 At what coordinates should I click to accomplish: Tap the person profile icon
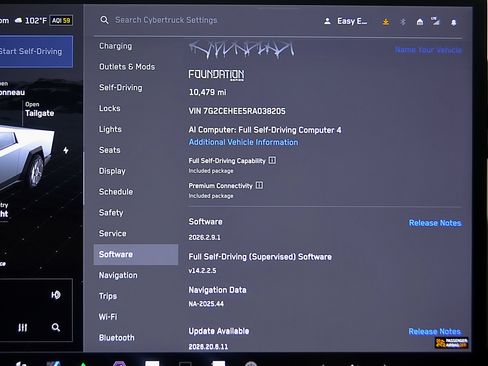pyautogui.click(x=327, y=21)
